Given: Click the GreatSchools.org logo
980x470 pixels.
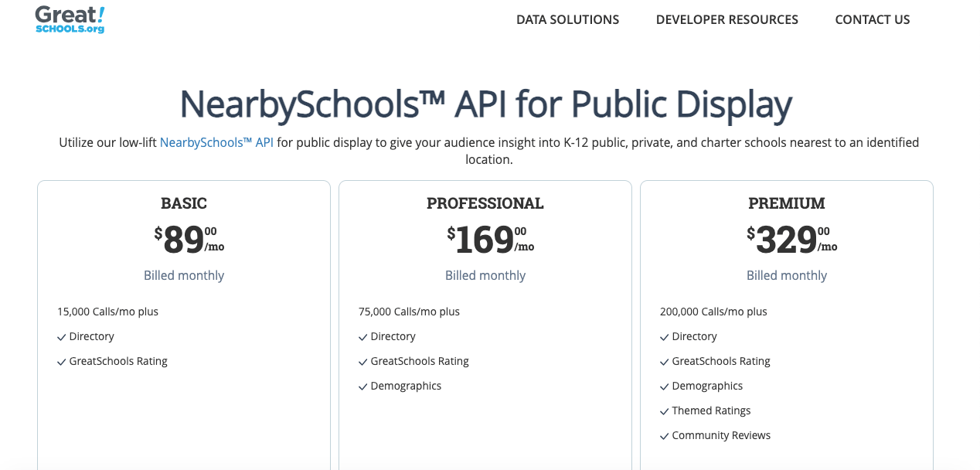Looking at the screenshot, I should click(70, 19).
